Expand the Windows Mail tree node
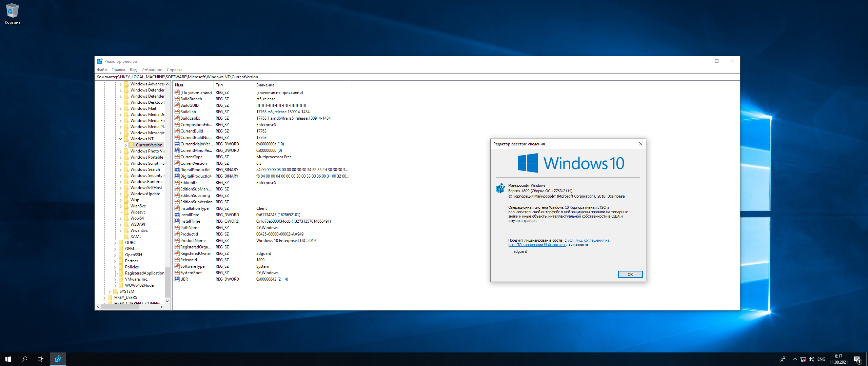 (x=120, y=108)
